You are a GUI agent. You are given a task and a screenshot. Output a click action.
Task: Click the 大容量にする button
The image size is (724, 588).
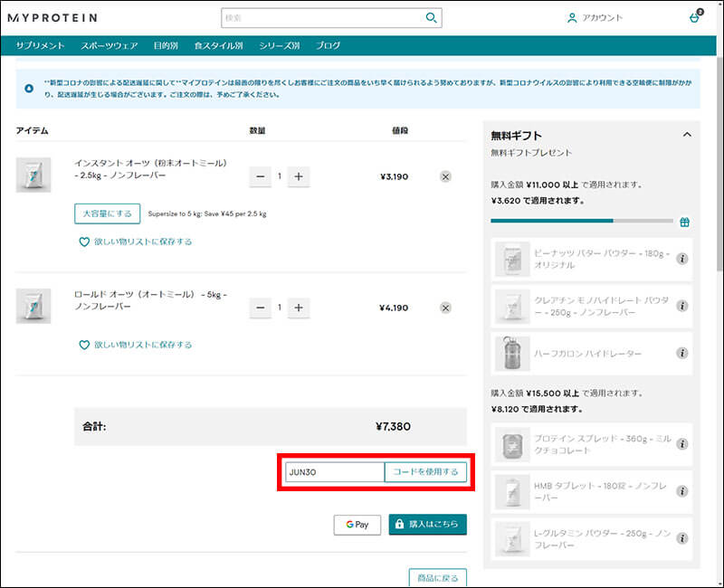tap(107, 213)
